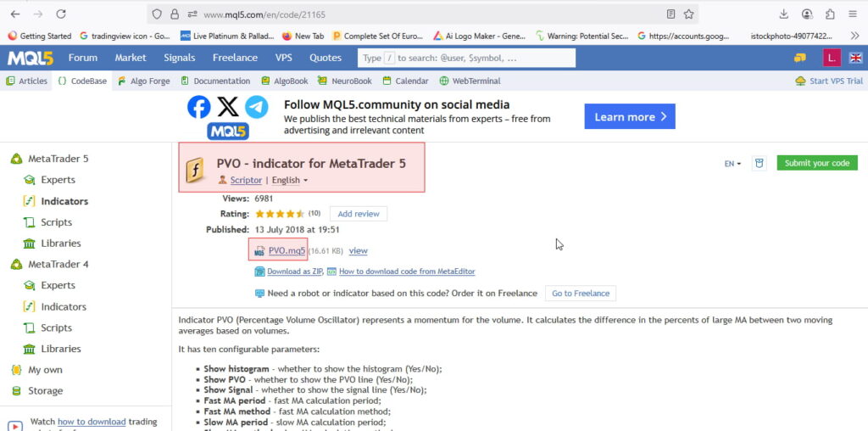The image size is (868, 431).
Task: Open messages chat icon in header
Action: [800, 58]
